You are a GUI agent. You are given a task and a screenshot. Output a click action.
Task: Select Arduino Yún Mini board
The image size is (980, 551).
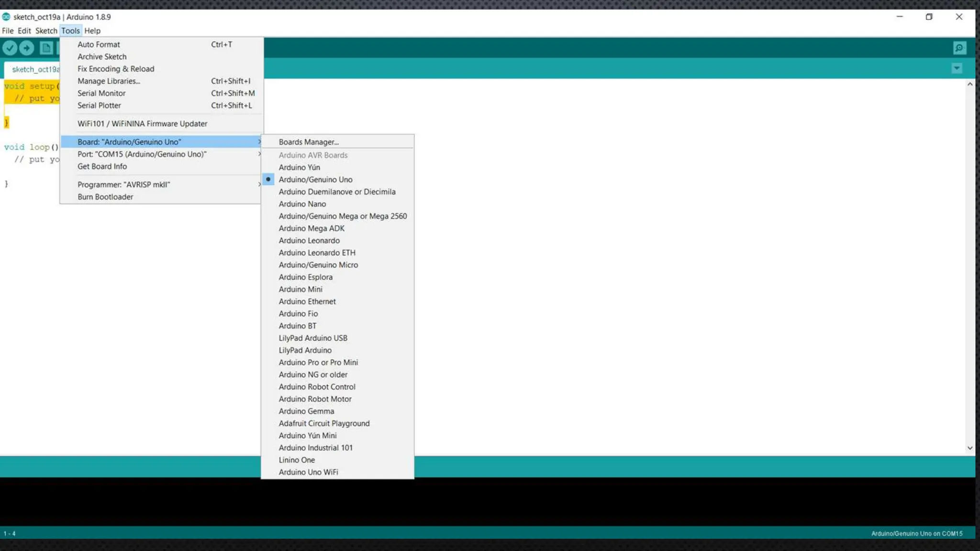(337, 436)
